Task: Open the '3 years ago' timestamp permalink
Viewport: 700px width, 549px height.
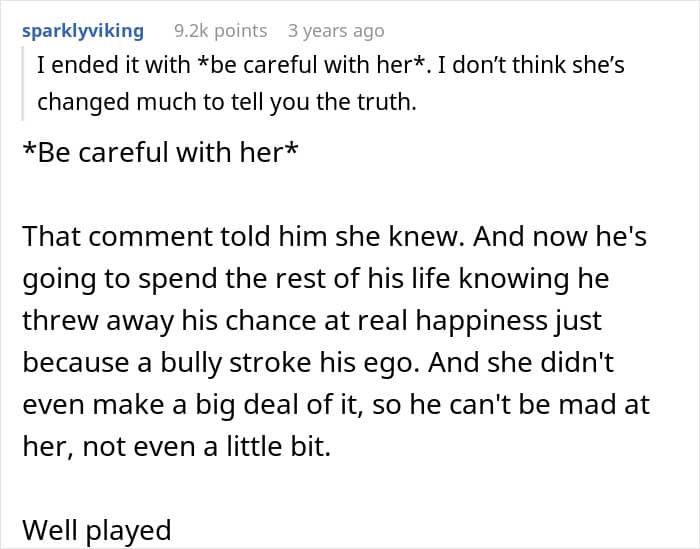Action: (335, 31)
